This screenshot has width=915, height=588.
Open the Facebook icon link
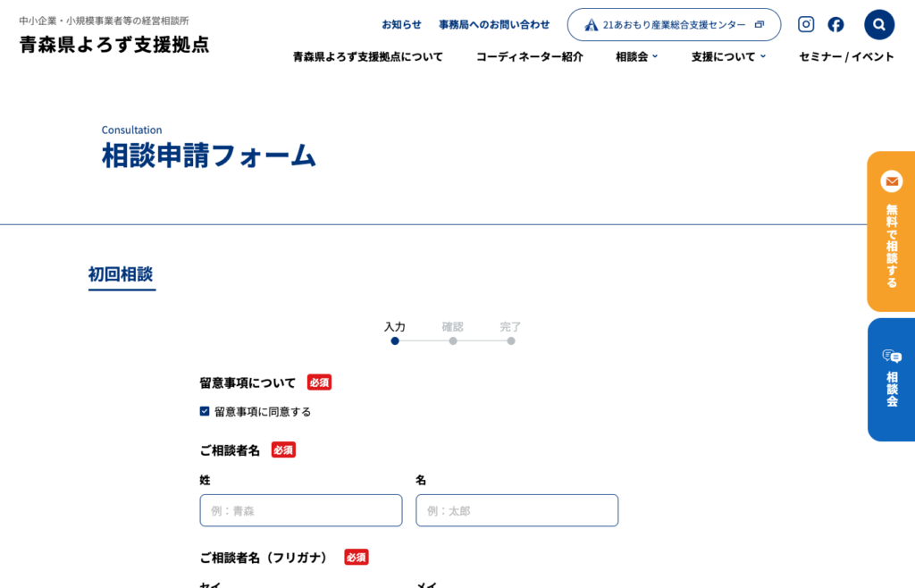click(835, 24)
